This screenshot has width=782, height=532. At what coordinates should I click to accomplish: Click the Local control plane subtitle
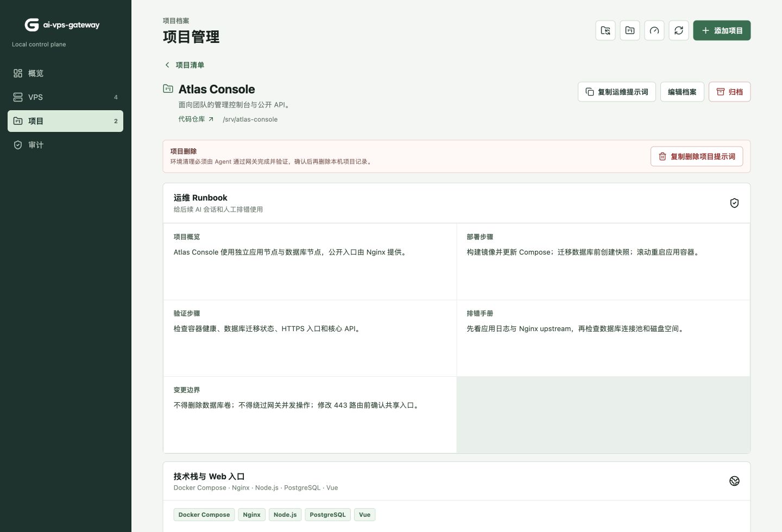tap(39, 45)
